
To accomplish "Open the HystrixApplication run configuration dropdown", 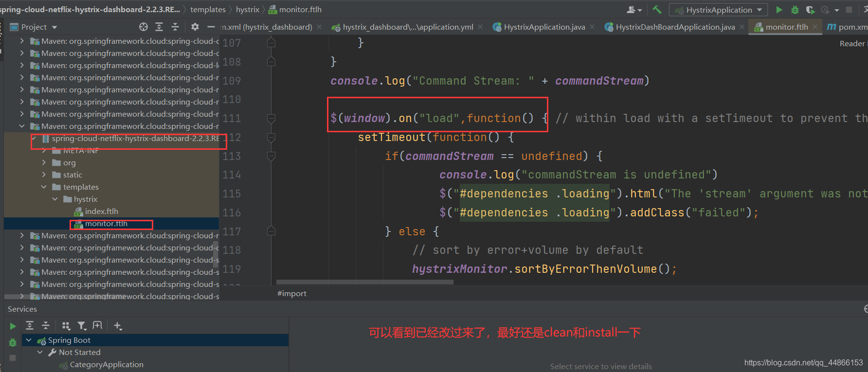I will pyautogui.click(x=719, y=10).
